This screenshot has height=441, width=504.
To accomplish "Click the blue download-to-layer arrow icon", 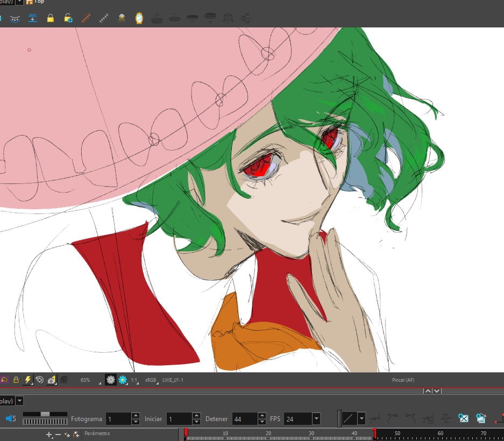I will pyautogui.click(x=32, y=18).
